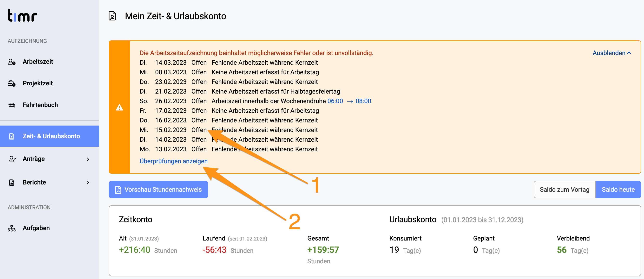Image resolution: width=644 pixels, height=279 pixels.
Task: Select Zeit- & Urlaubskonto in sidebar
Action: 50,136
